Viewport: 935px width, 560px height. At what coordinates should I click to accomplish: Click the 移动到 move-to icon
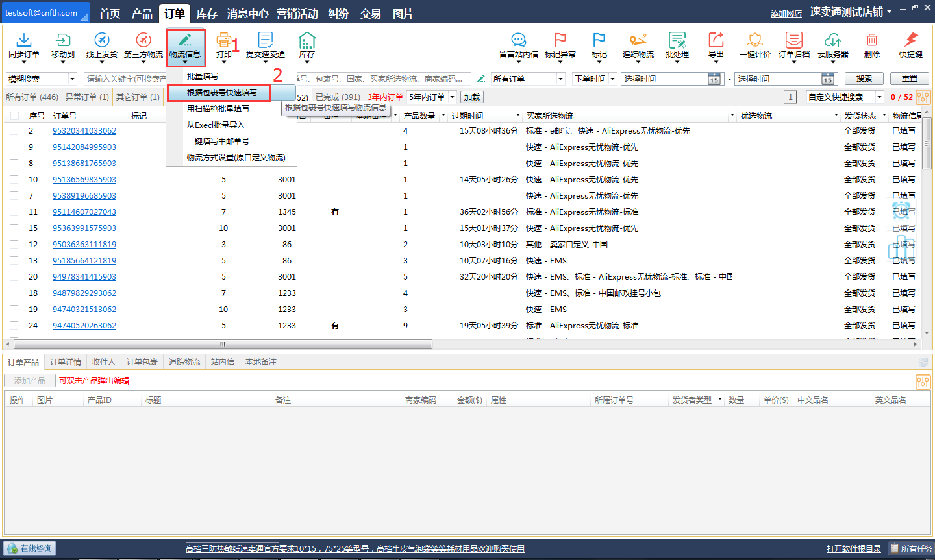tap(63, 40)
